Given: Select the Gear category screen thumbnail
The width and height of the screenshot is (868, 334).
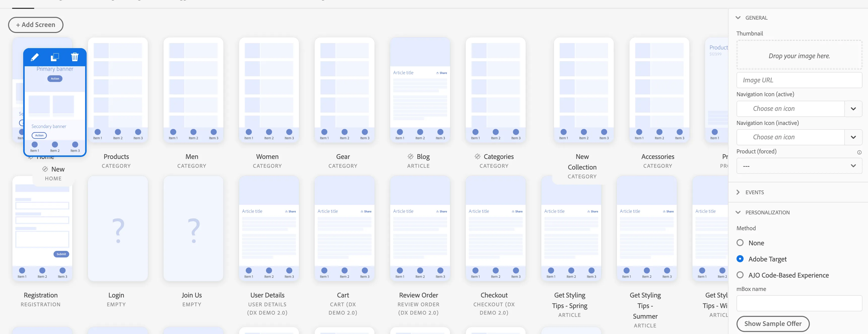Looking at the screenshot, I should point(344,90).
